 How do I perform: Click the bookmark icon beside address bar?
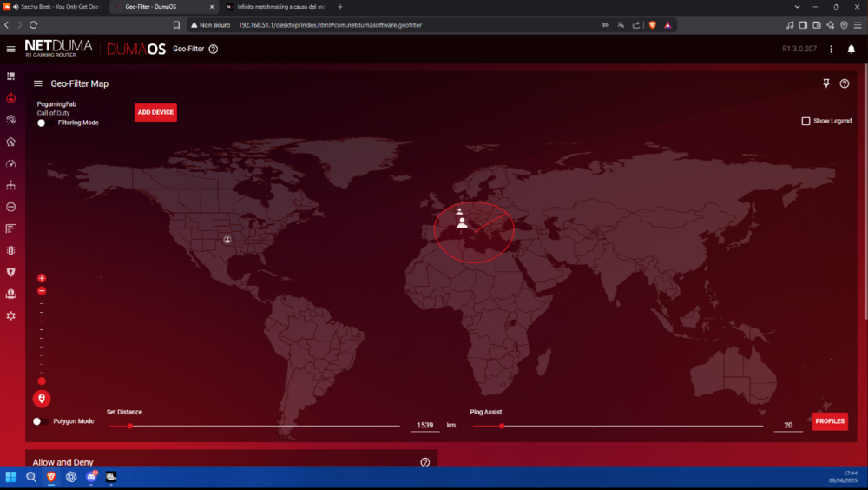(x=176, y=25)
